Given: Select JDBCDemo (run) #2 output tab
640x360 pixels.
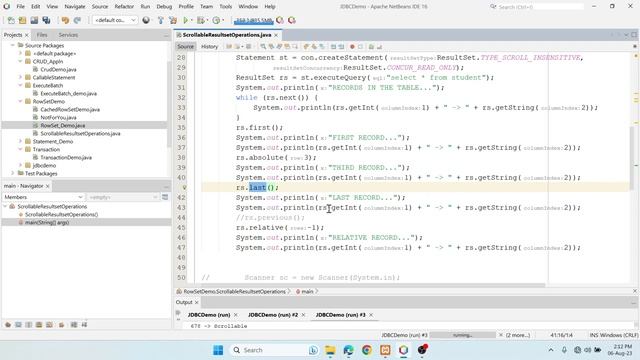Looking at the screenshot, I should [273, 315].
